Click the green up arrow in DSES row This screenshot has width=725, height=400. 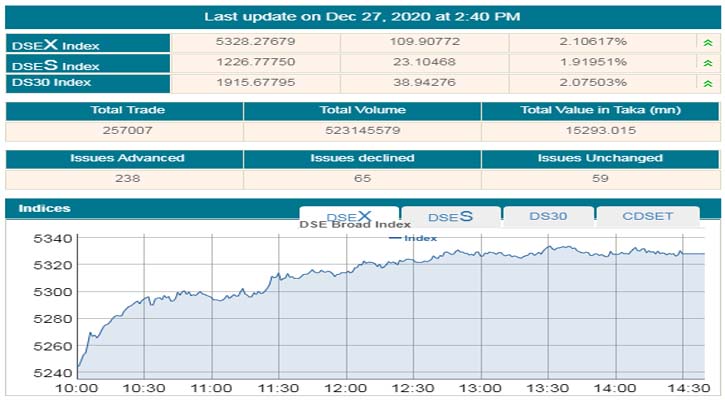click(708, 63)
